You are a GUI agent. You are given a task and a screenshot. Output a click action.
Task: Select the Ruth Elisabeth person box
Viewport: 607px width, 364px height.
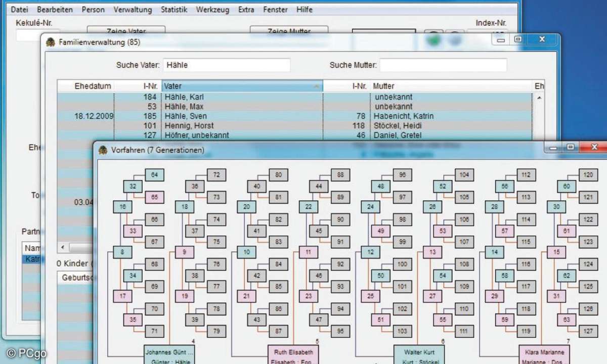pyautogui.click(x=293, y=354)
